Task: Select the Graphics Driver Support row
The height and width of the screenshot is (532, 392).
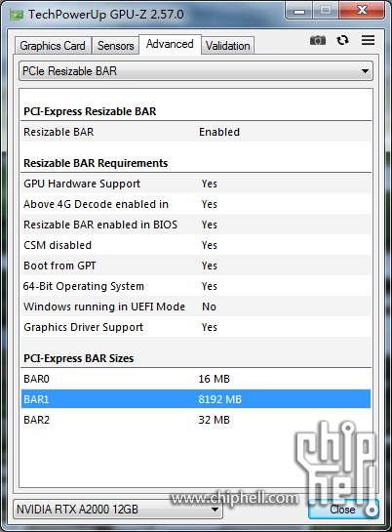Action: point(196,327)
